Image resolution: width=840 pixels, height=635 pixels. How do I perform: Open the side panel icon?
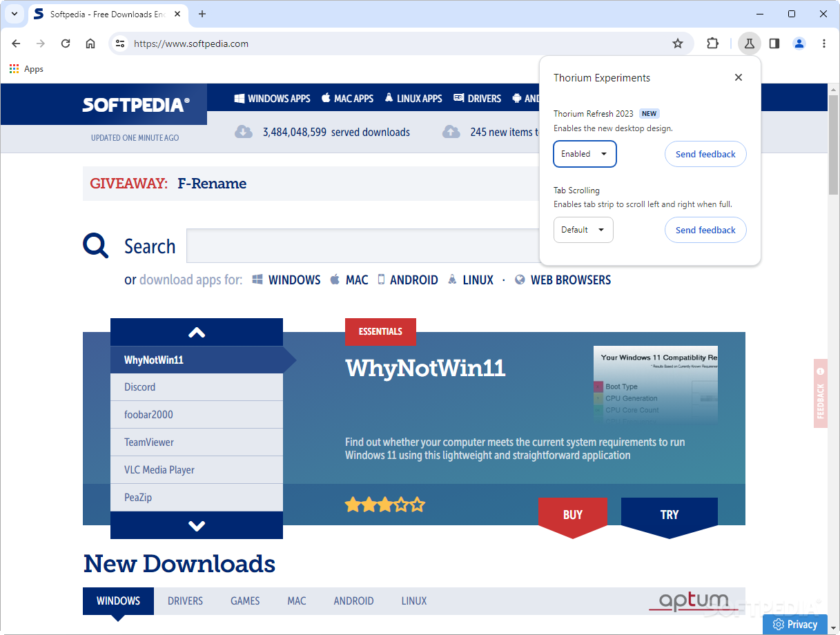coord(774,43)
